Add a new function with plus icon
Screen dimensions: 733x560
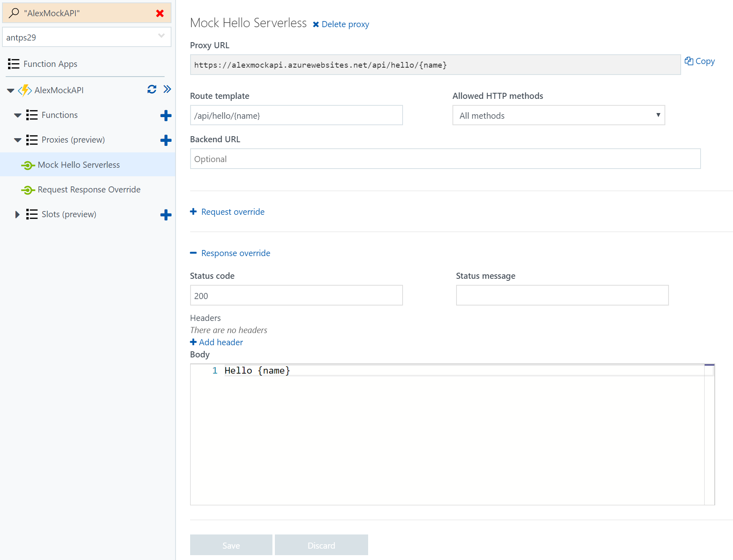pos(165,115)
